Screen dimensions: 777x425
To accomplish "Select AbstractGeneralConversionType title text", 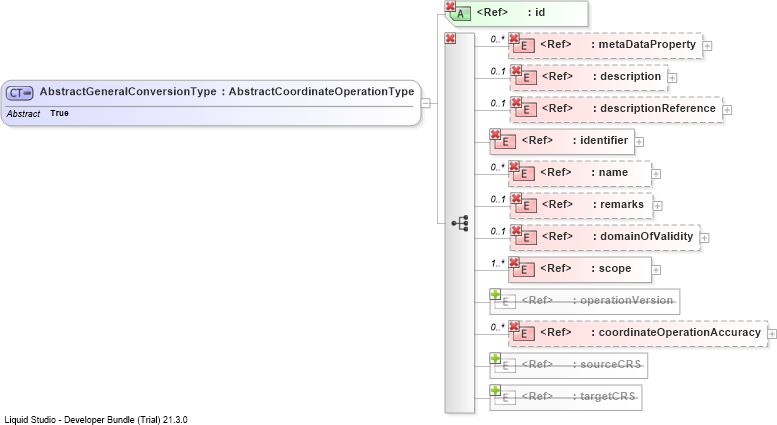I will point(128,92).
